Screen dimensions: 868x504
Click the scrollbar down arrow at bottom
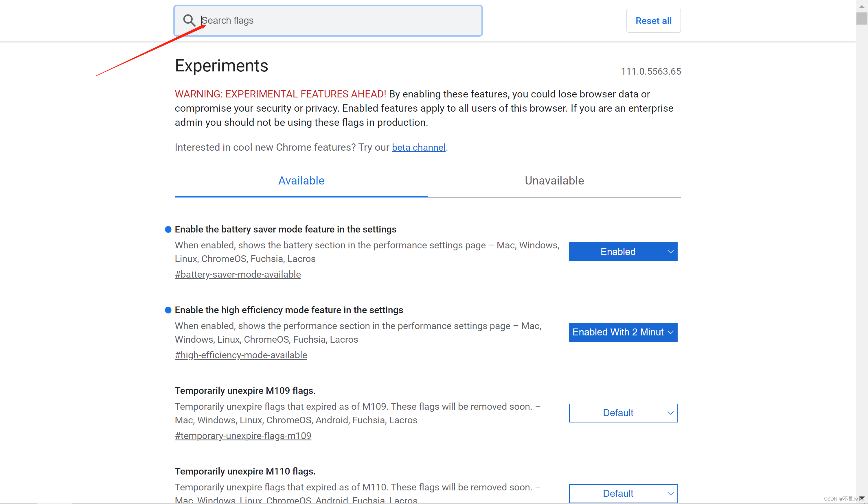pyautogui.click(x=861, y=498)
